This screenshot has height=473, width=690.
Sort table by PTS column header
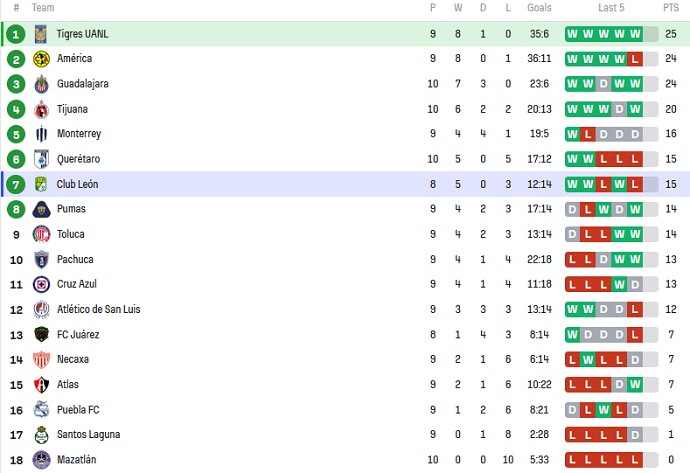(670, 7)
